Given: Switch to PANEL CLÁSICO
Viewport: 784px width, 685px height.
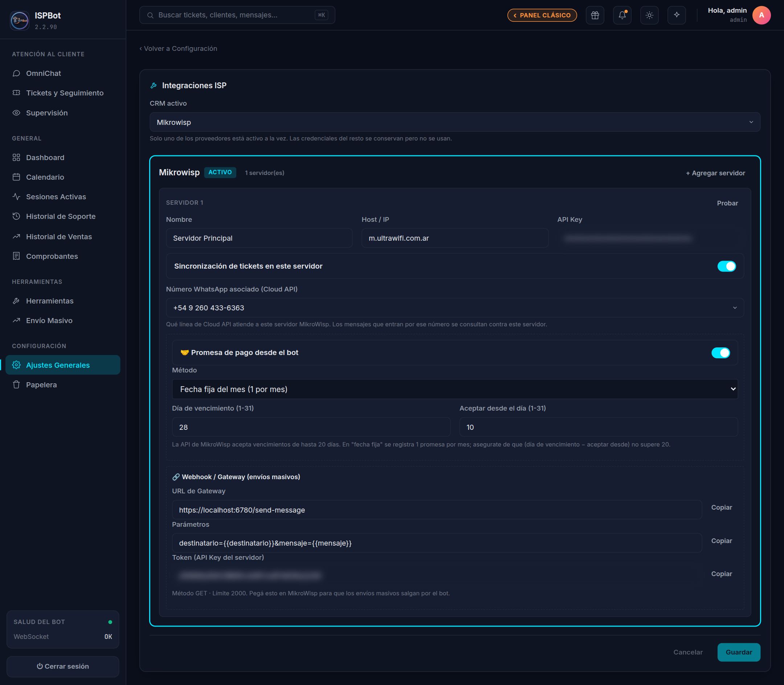Looking at the screenshot, I should (542, 15).
